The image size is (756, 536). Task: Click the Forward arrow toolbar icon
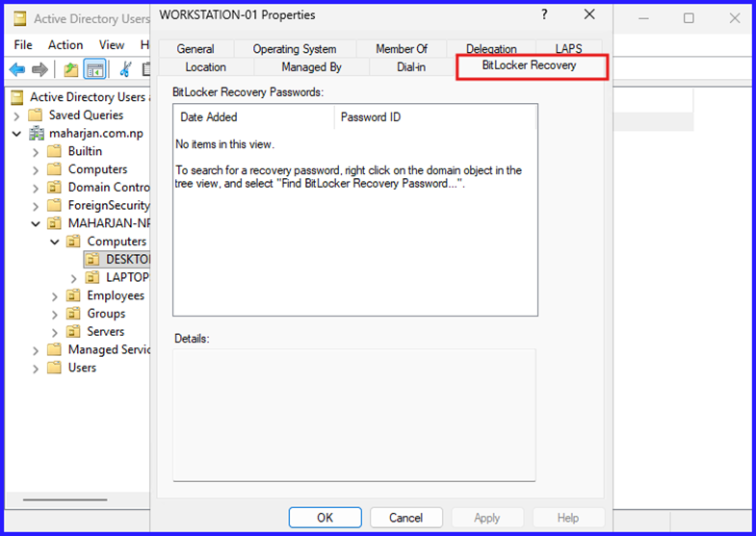(39, 69)
